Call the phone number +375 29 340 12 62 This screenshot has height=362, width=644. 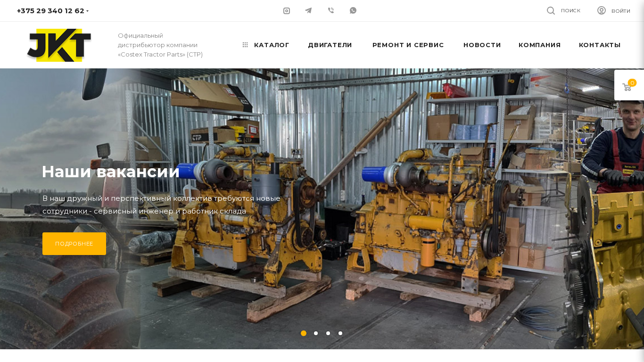pyautogui.click(x=50, y=11)
